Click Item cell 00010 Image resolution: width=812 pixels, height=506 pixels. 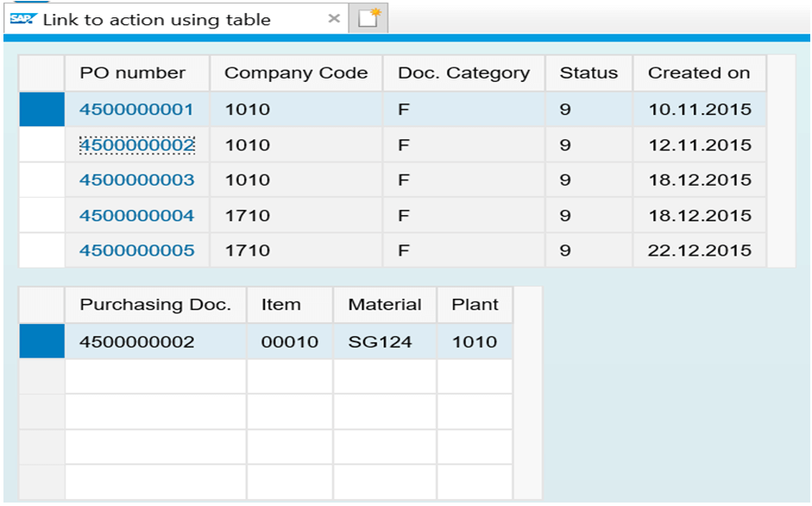290,341
